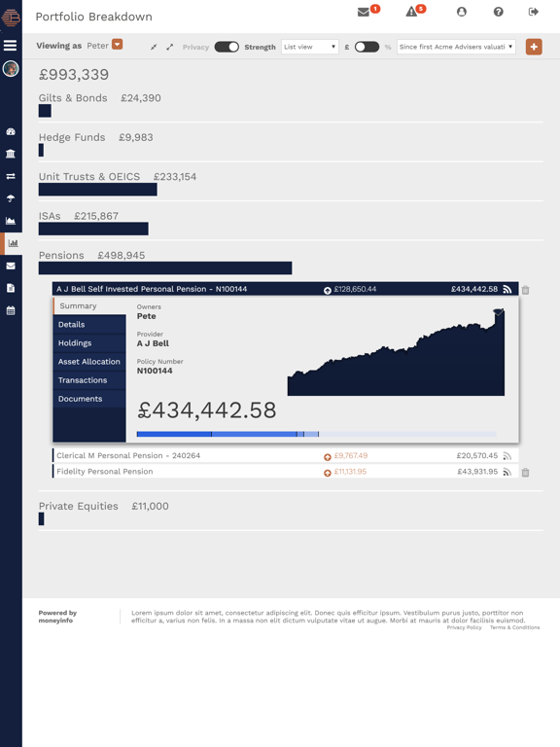Click the total £993,339 value

click(74, 74)
